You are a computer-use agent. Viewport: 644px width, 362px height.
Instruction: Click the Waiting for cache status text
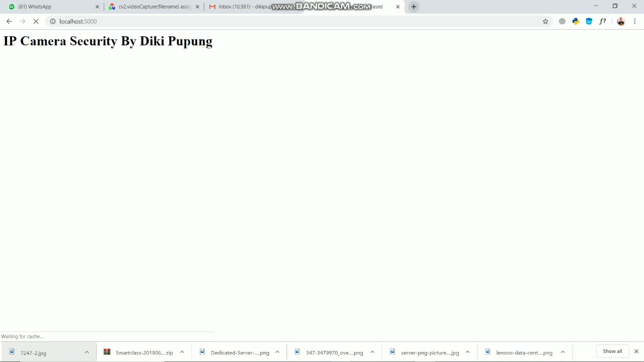(22, 336)
